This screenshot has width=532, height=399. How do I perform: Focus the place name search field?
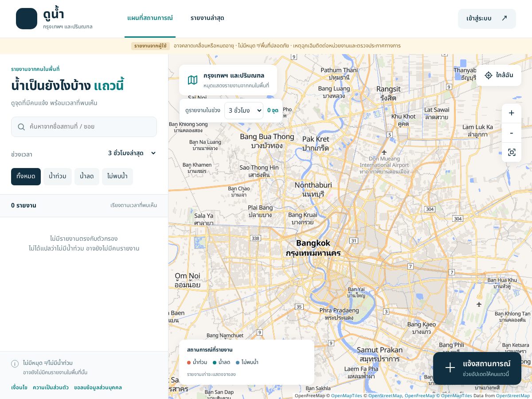[84, 127]
